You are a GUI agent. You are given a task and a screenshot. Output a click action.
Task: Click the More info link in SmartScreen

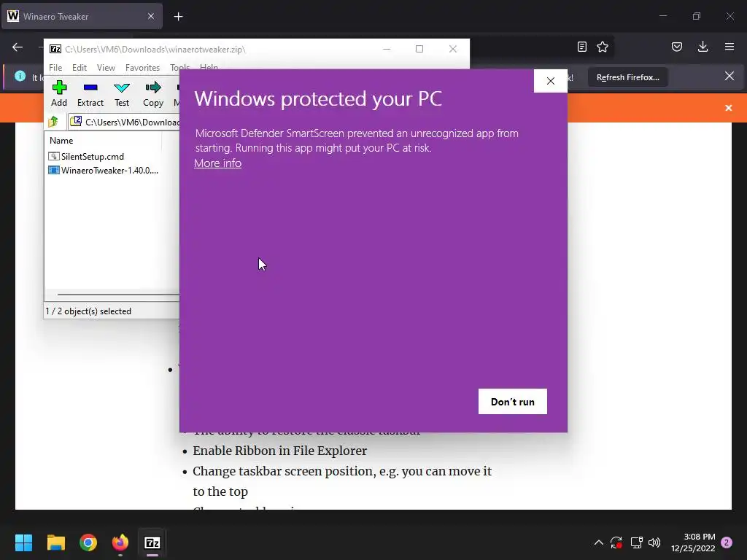[x=217, y=163]
